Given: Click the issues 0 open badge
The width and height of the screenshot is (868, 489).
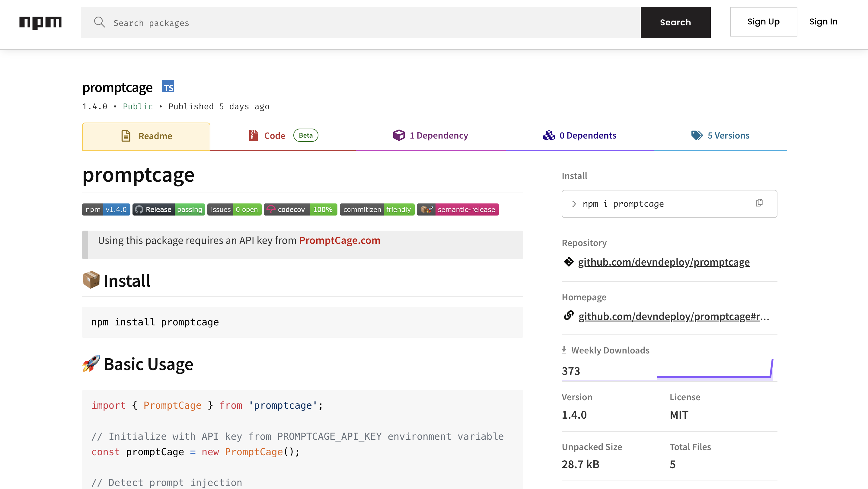Looking at the screenshot, I should click(234, 209).
